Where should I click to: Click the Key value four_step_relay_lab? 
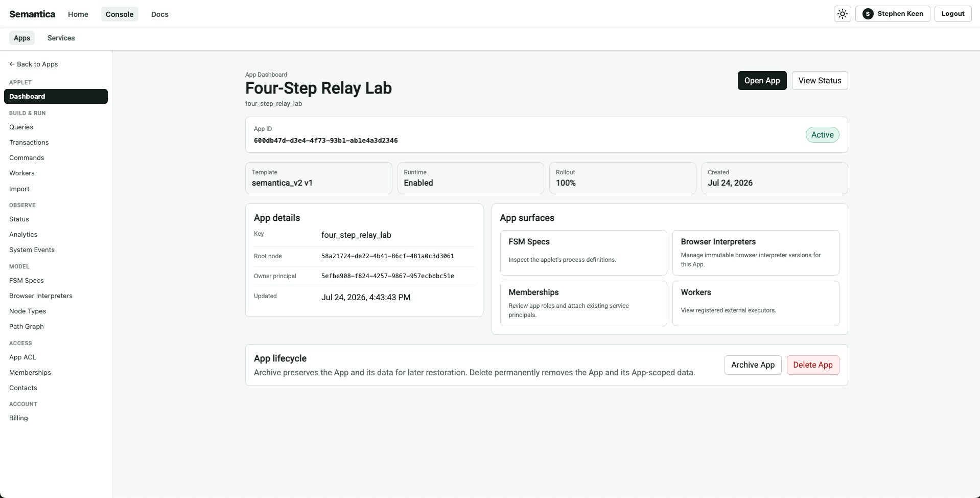[356, 235]
